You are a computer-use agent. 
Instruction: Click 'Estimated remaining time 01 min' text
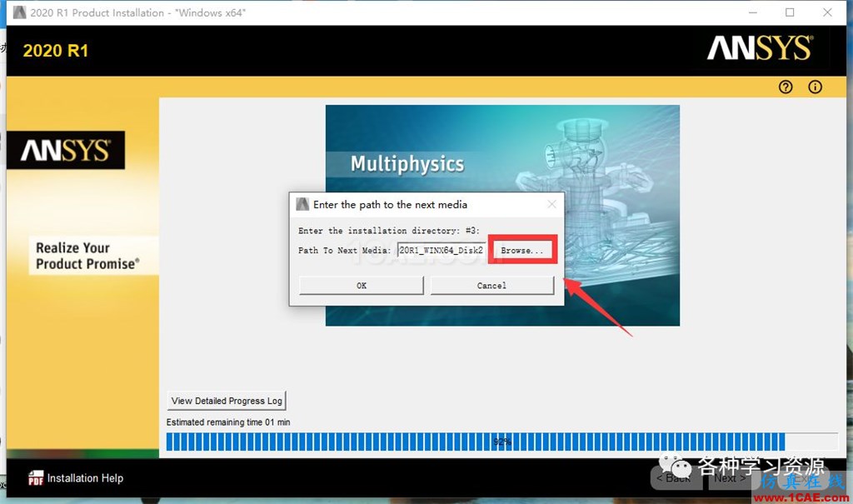tap(228, 422)
